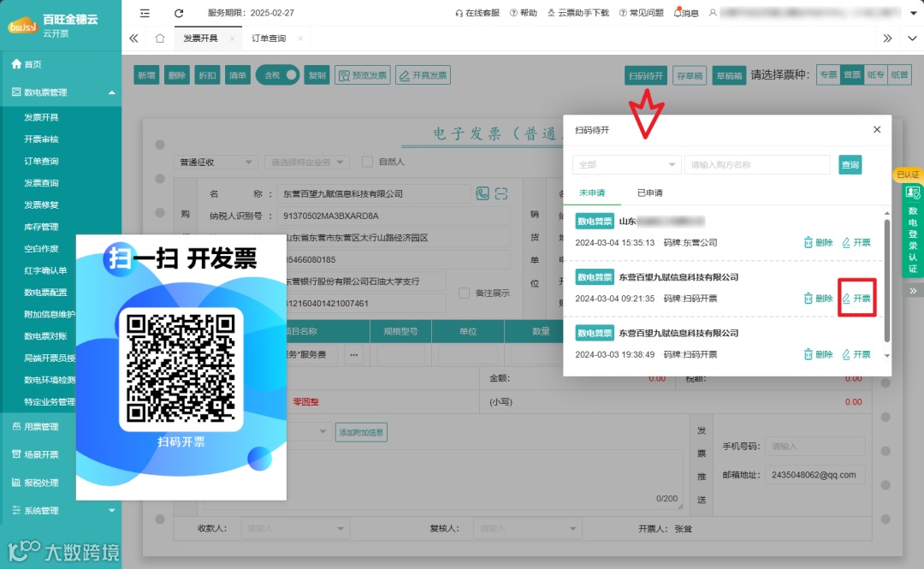Open 在线客服 online support
924x569 pixels.
(477, 13)
